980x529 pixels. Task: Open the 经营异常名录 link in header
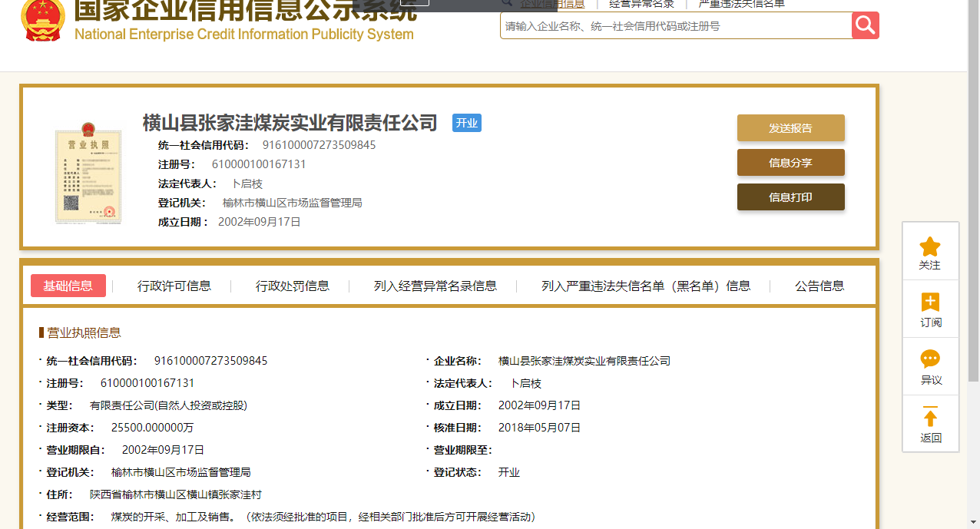click(641, 4)
